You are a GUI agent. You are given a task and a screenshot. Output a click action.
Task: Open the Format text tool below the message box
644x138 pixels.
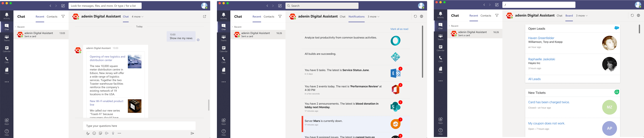[88, 133]
